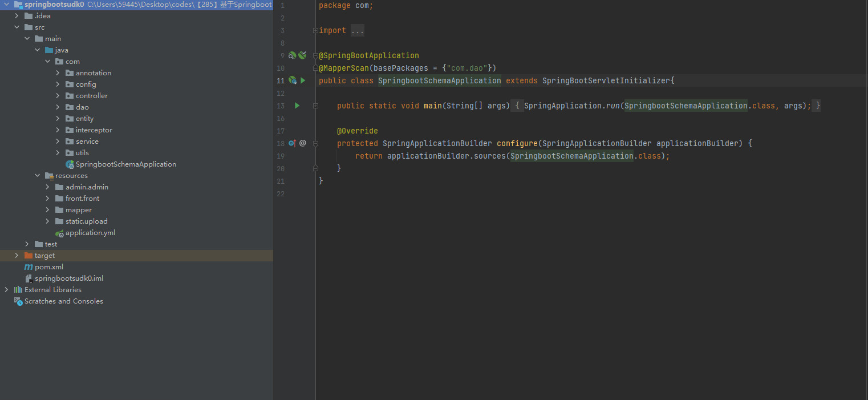Screen dimensions: 868x400
Task: Collapse the main folder chevron
Action: click(27, 39)
